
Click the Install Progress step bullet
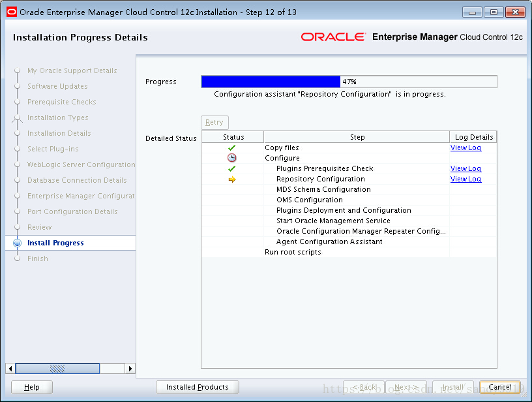[x=18, y=243]
